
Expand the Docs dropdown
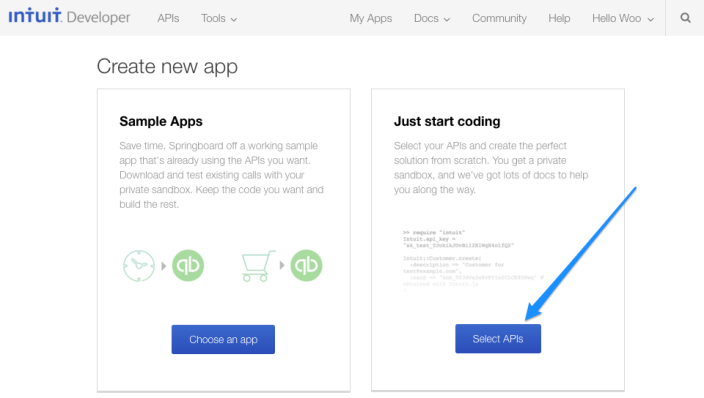[431, 18]
